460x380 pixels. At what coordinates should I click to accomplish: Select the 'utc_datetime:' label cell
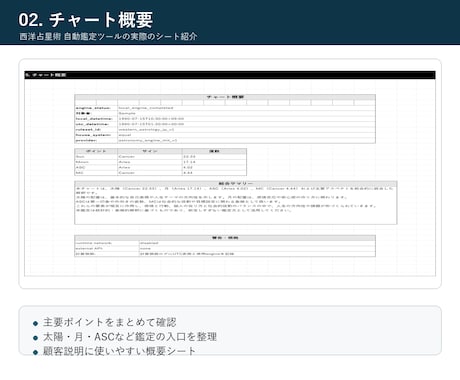(96, 124)
